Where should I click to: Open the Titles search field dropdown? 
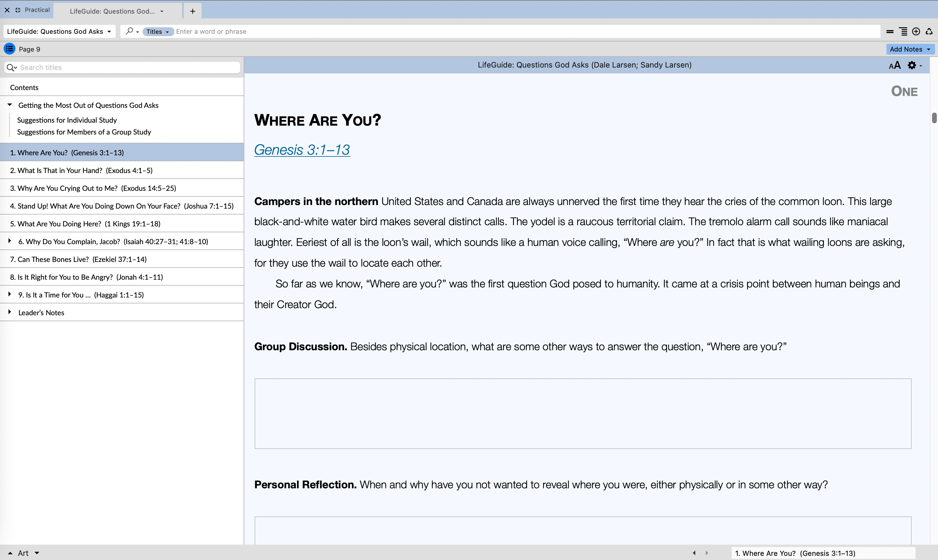(x=158, y=32)
